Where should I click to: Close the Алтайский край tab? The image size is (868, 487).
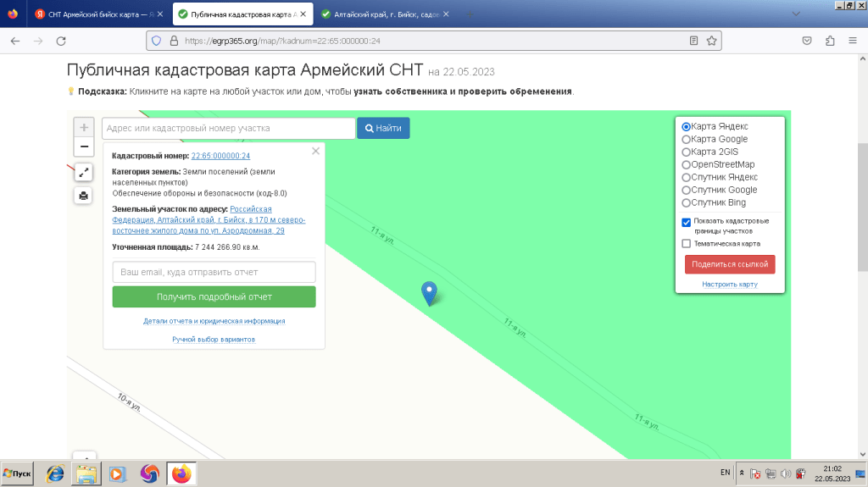tap(446, 14)
